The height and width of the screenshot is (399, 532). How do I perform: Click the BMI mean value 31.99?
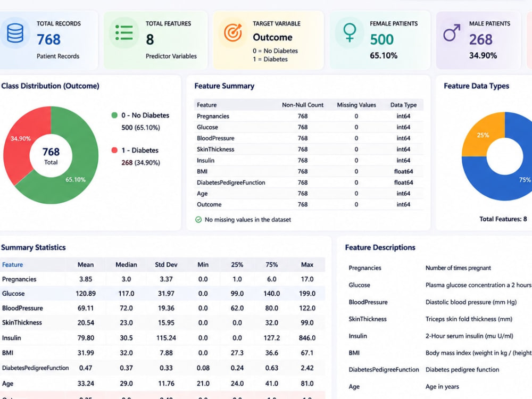(86, 353)
